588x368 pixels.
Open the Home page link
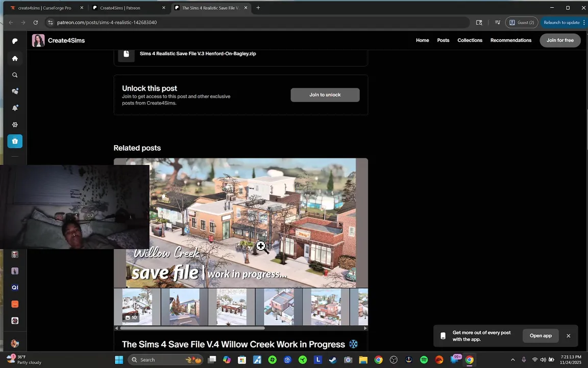(x=422, y=40)
